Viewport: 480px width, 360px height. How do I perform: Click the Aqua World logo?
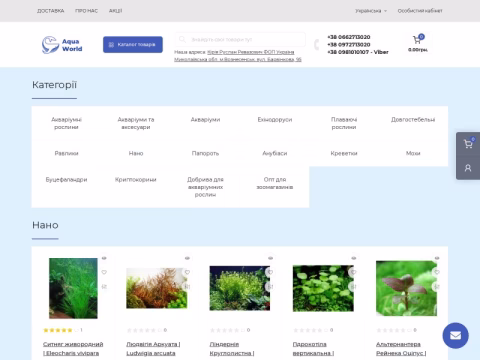click(x=62, y=45)
